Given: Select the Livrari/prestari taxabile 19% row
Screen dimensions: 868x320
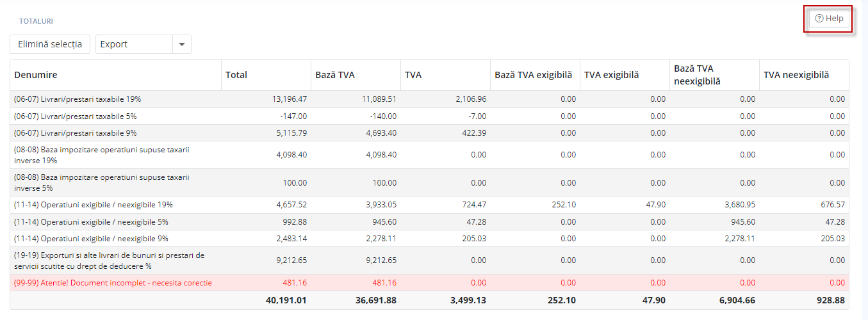Looking at the screenshot, I should click(78, 99).
